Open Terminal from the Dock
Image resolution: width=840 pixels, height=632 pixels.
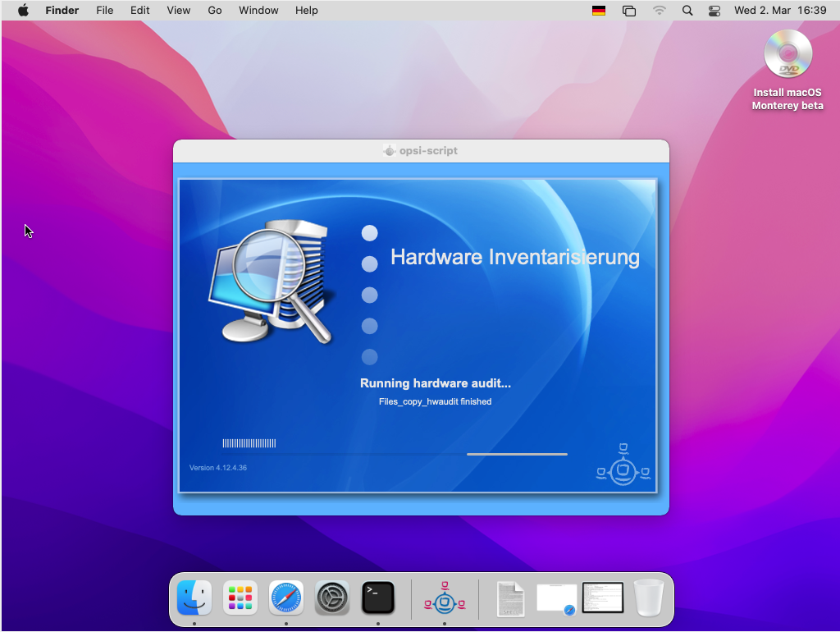click(378, 598)
